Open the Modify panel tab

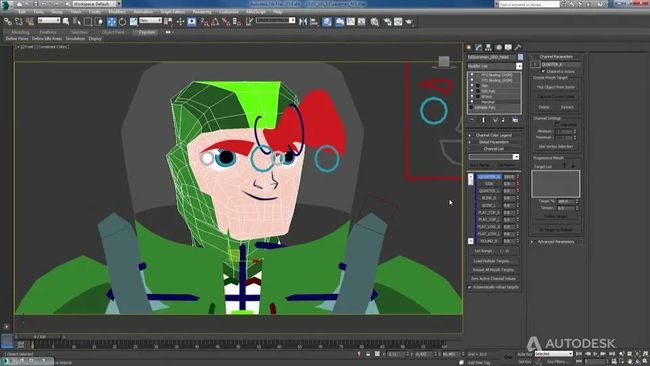tap(479, 47)
